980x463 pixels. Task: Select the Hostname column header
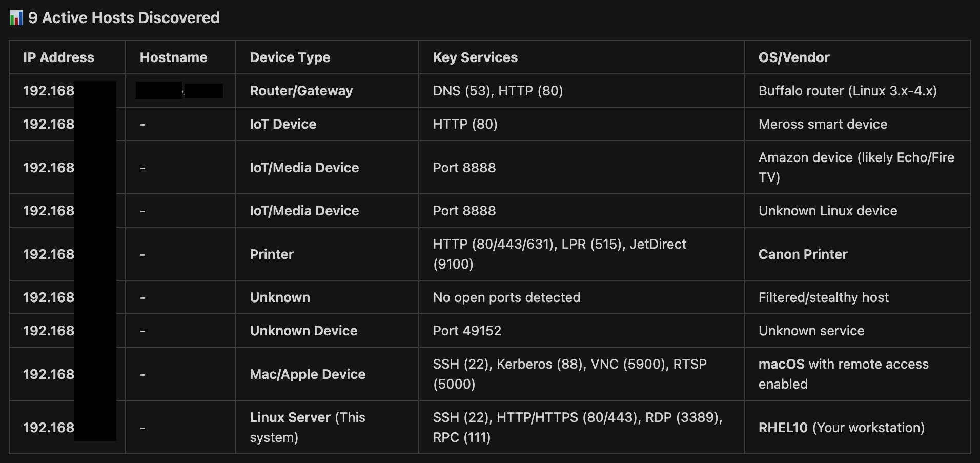click(x=173, y=57)
